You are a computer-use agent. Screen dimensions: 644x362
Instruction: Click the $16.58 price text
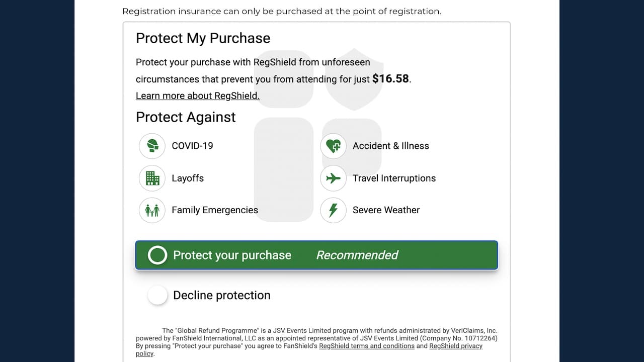click(x=391, y=79)
